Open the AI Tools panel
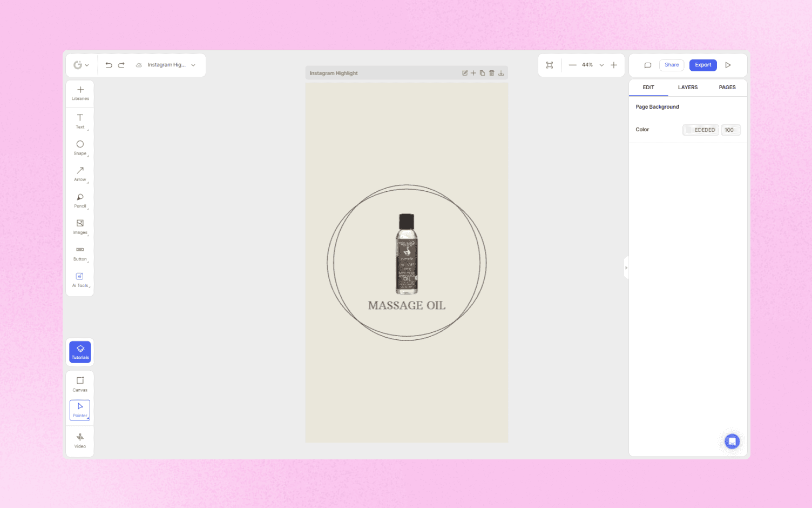Image resolution: width=812 pixels, height=508 pixels. [80, 279]
